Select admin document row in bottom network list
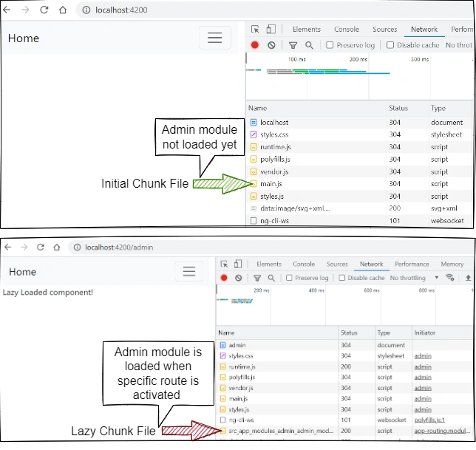Viewport: 476px width, 450px height. (344, 345)
